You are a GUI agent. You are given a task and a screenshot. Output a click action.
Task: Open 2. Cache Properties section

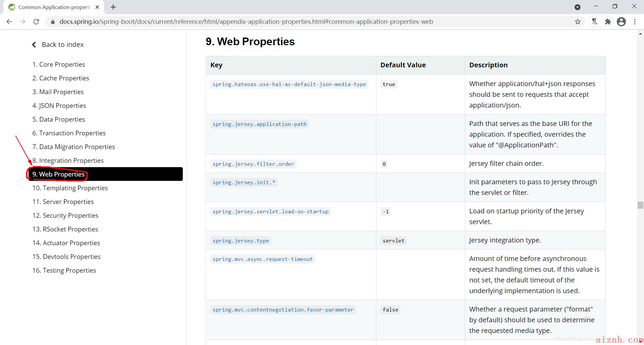61,78
